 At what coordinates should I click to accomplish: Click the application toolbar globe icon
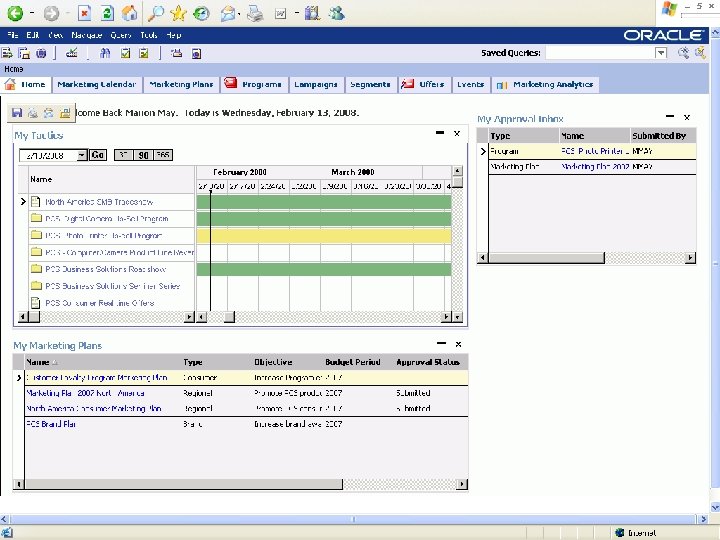(x=41, y=53)
